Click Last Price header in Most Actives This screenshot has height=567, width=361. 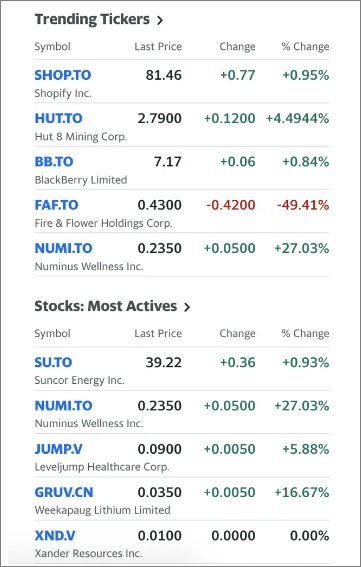[x=158, y=333]
